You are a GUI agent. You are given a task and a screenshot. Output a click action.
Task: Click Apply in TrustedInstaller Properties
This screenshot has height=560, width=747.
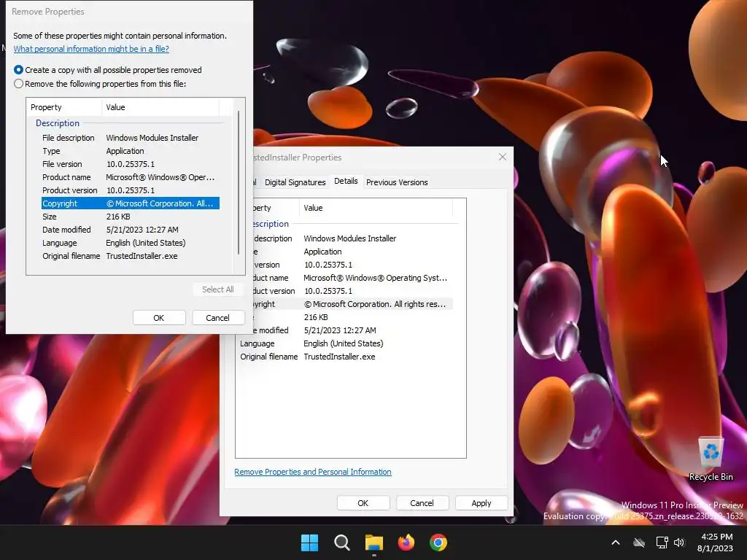tap(481, 503)
